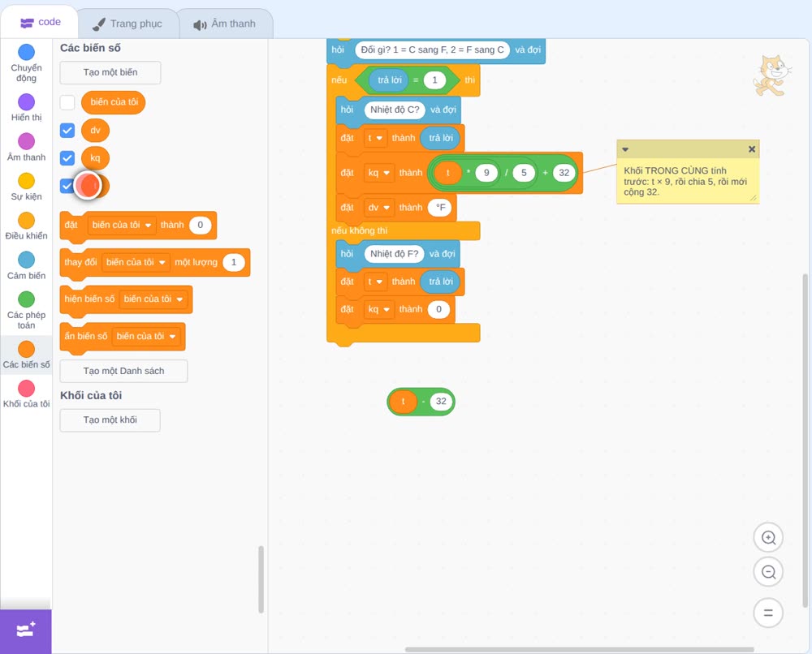Open the Các phép toán category
Viewport: 812px width, 654px height.
pyautogui.click(x=26, y=311)
